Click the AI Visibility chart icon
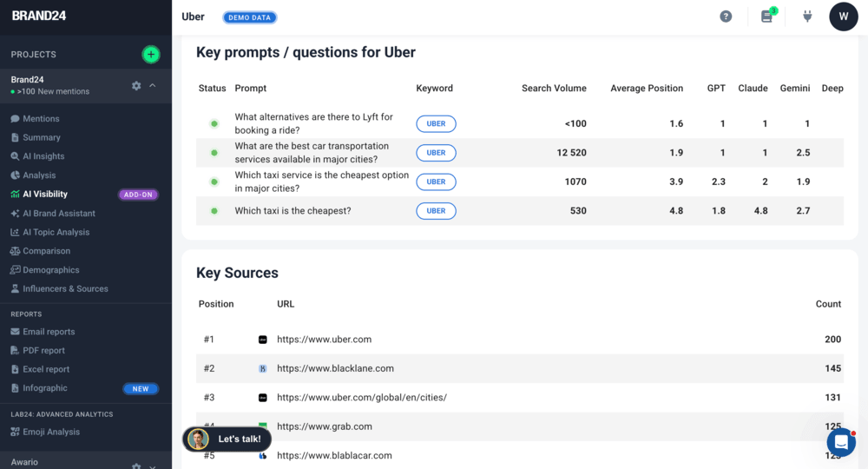Screen dimensions: 868x469 coord(15,194)
